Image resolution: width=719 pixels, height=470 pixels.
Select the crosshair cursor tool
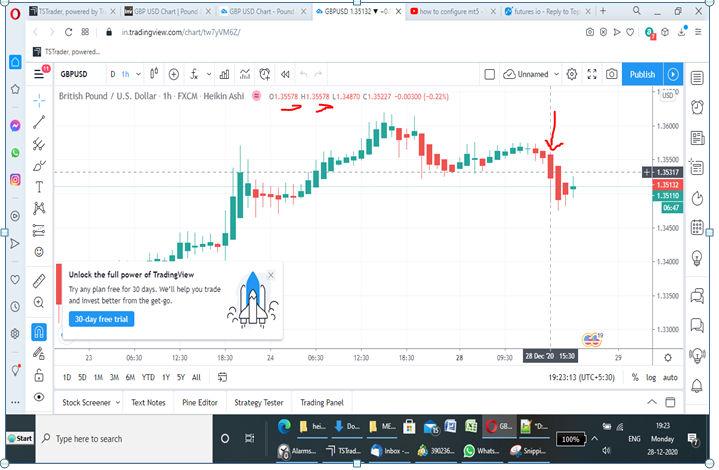click(x=39, y=100)
